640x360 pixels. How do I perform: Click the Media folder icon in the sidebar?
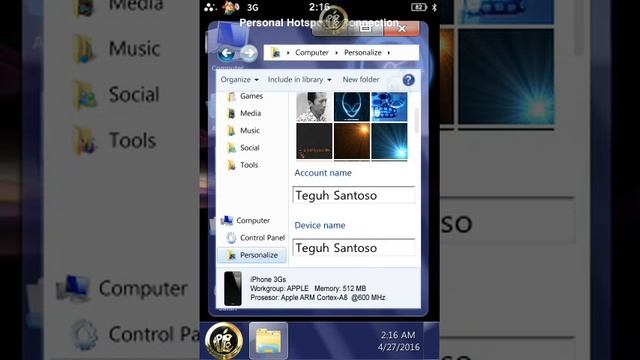point(231,113)
